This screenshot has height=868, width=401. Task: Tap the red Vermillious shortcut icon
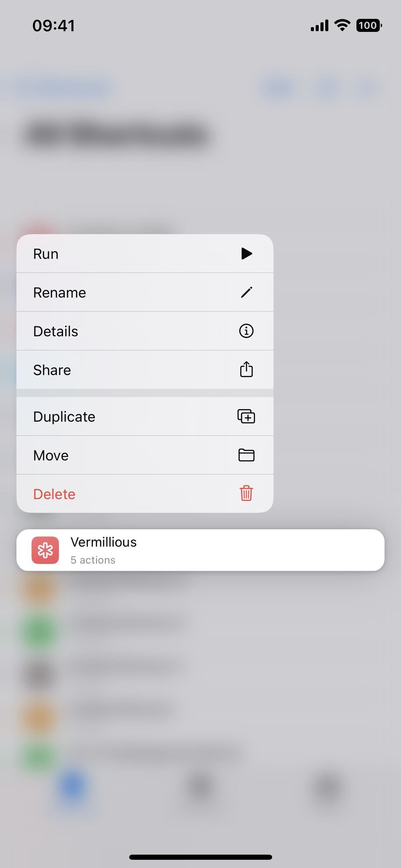[x=45, y=550]
